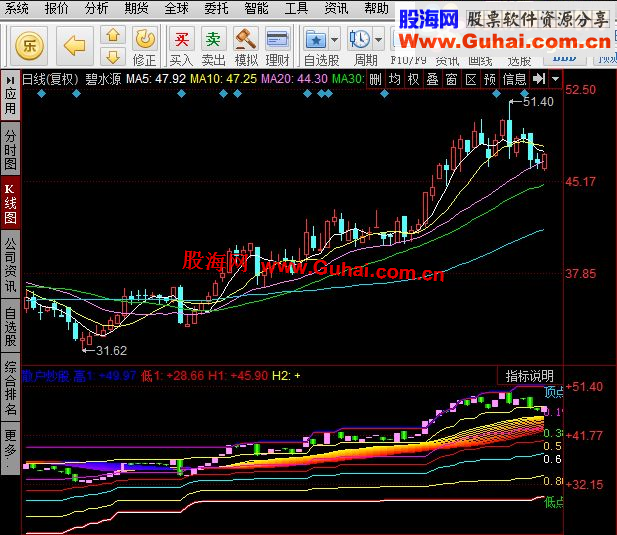Open the 智能 menu
The height and width of the screenshot is (535, 617).
[x=256, y=8]
